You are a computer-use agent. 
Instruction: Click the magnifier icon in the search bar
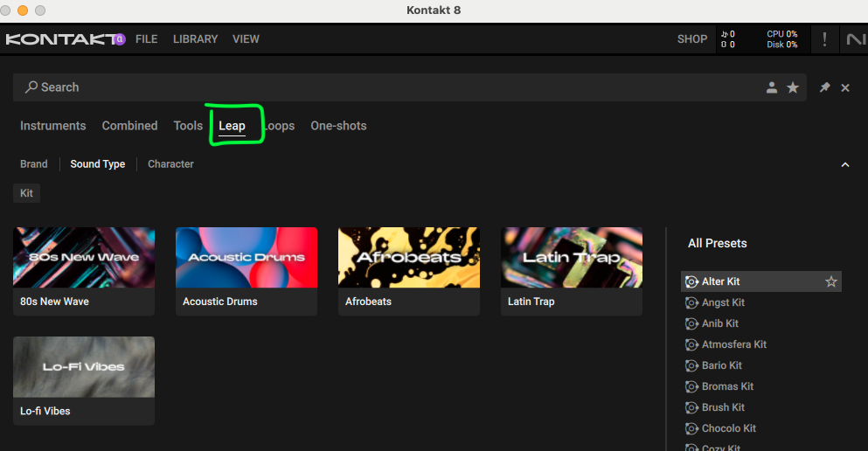31,87
